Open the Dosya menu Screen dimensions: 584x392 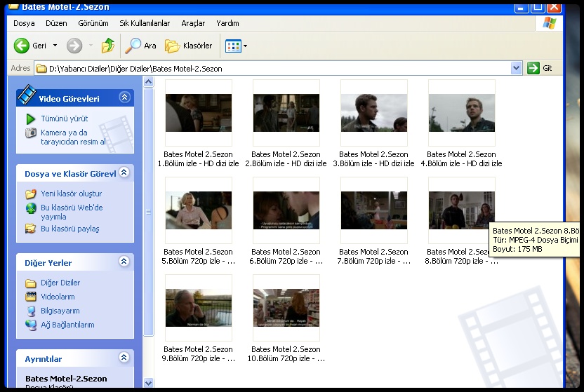[x=24, y=23]
